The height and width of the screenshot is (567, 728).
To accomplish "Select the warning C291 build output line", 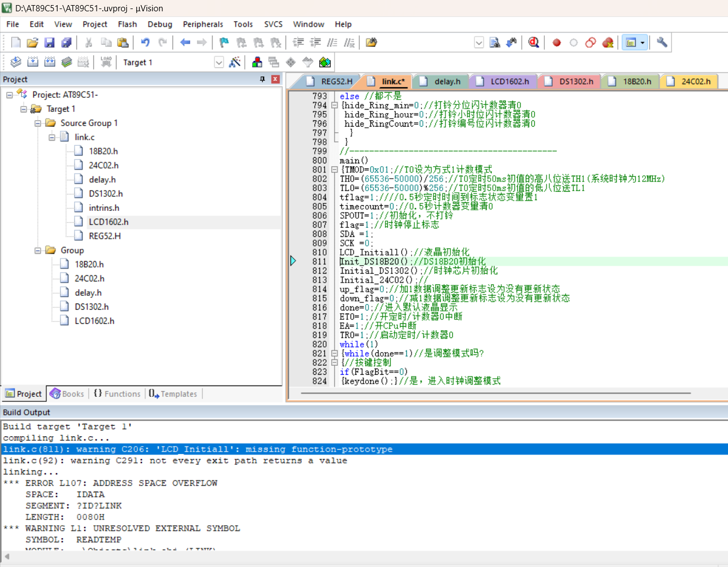I will (175, 461).
